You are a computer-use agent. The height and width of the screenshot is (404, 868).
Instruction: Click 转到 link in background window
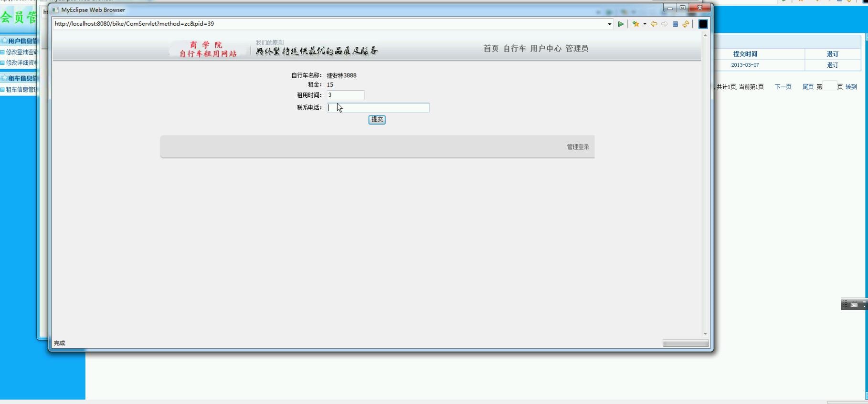click(851, 87)
